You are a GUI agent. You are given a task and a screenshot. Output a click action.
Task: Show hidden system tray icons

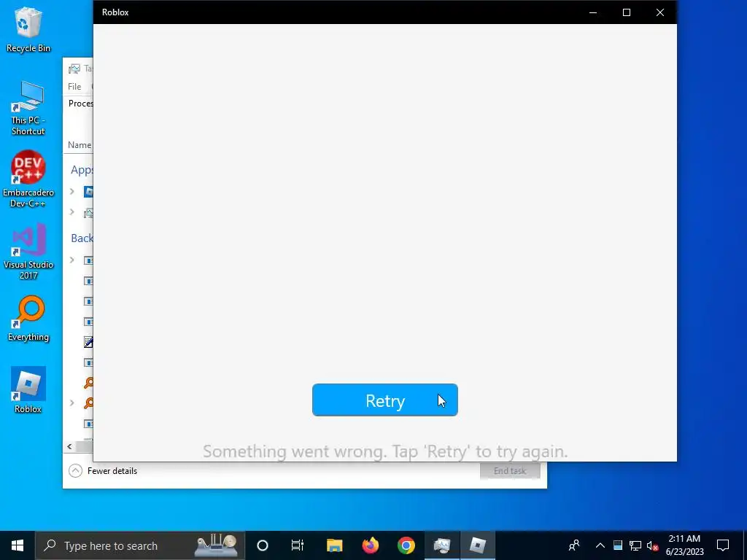coord(600,545)
